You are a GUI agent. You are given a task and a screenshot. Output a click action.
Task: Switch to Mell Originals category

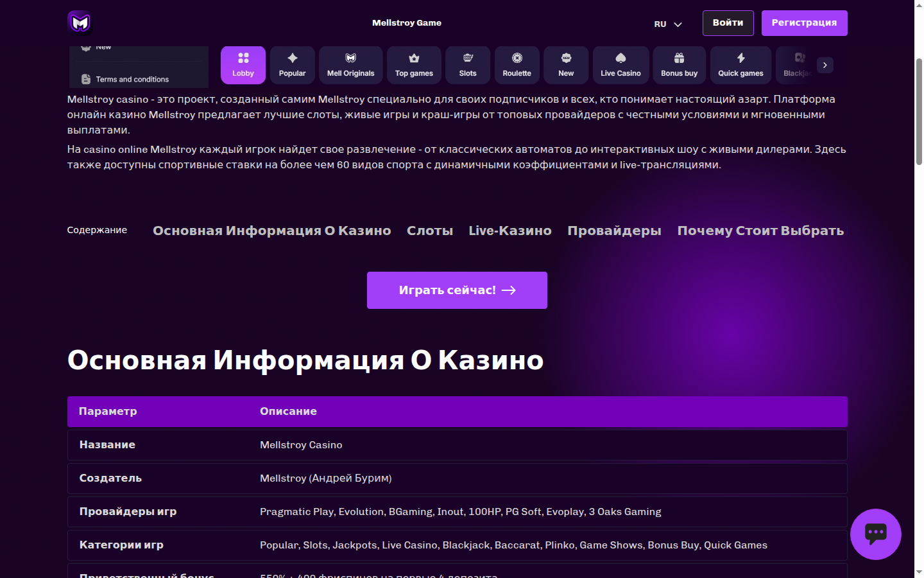[x=351, y=65]
